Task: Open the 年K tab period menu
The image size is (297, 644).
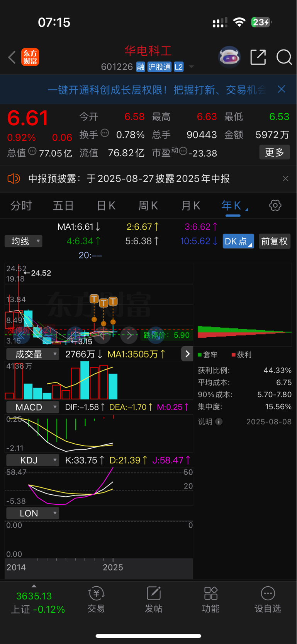Action: click(x=234, y=205)
